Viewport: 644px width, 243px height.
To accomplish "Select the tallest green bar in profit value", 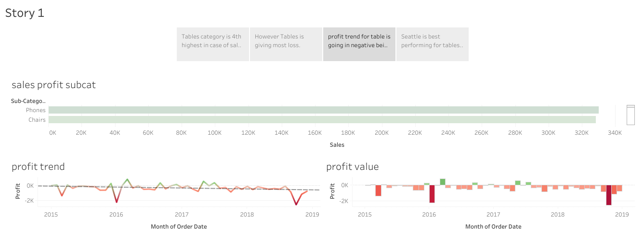I will (x=443, y=182).
